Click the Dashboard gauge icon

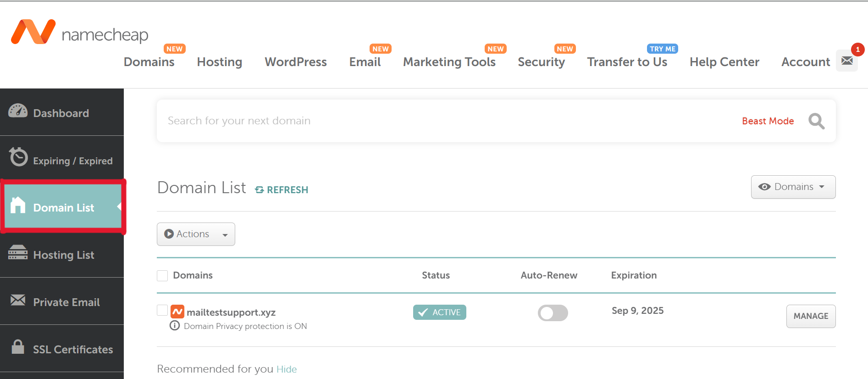click(x=18, y=111)
